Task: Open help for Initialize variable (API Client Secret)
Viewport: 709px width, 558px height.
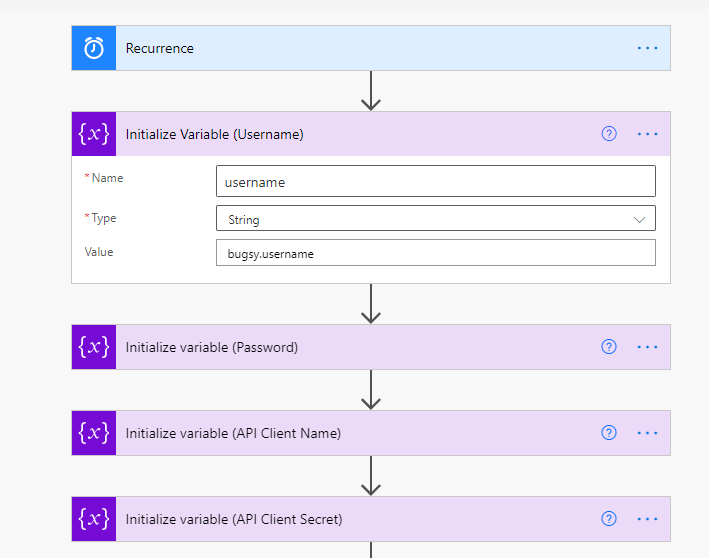Action: pos(609,519)
